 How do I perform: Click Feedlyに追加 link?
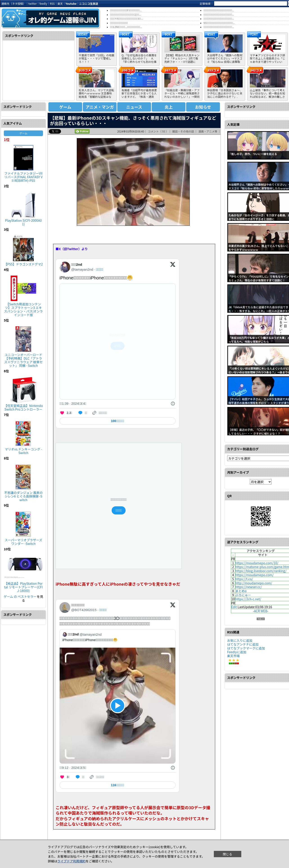[237, 652]
